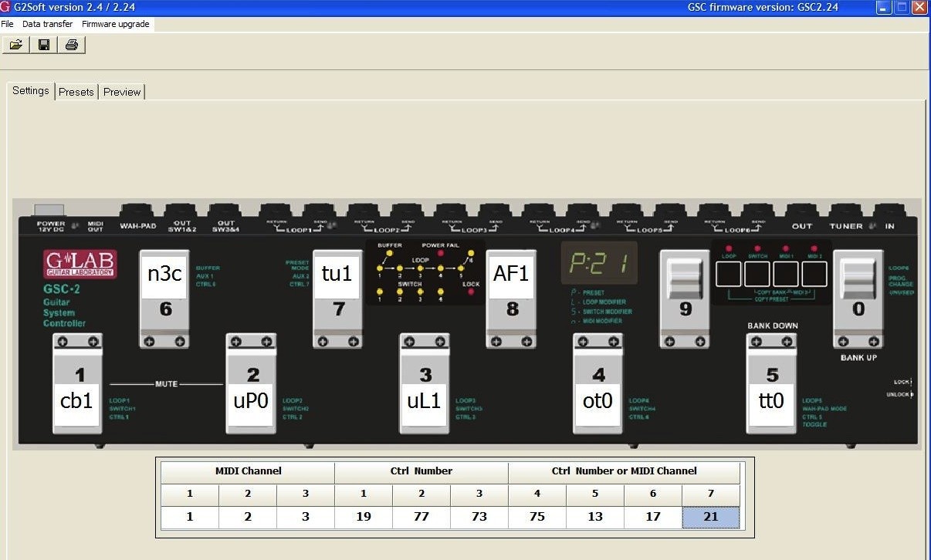The width and height of the screenshot is (931, 560).
Task: Select Ctrl Number 1 value 19
Action: click(364, 517)
